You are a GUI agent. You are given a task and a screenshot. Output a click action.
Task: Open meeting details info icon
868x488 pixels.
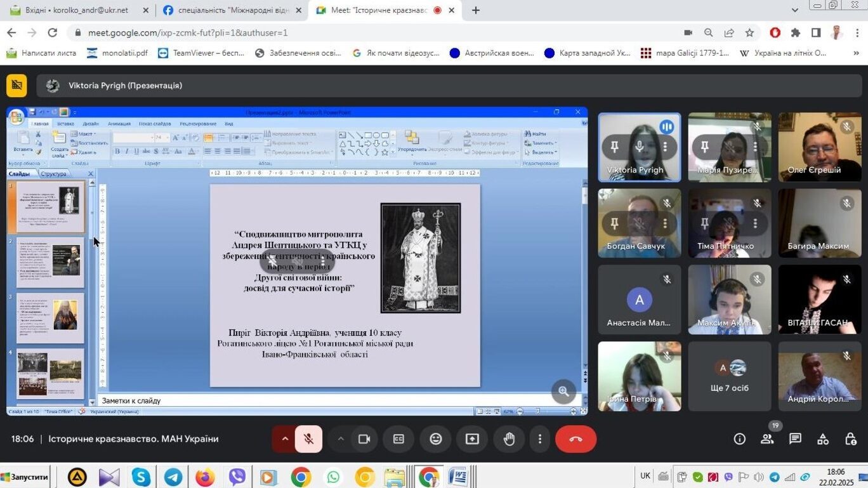point(739,439)
